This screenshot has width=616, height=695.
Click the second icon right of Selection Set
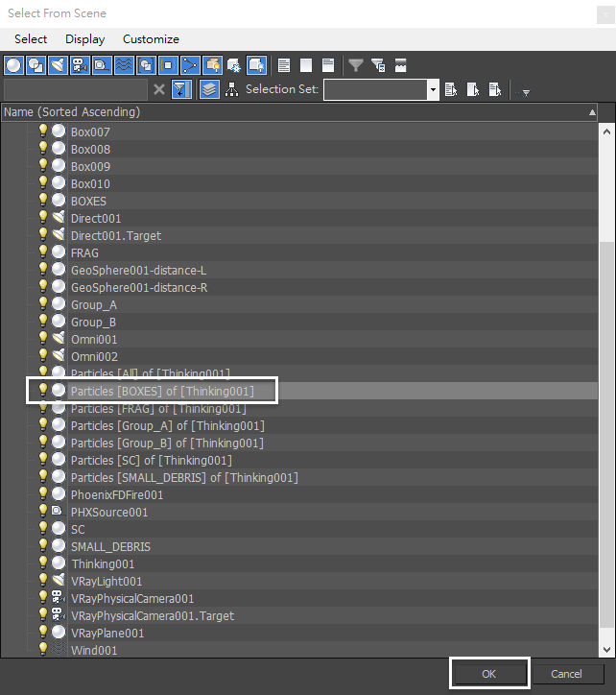point(473,89)
